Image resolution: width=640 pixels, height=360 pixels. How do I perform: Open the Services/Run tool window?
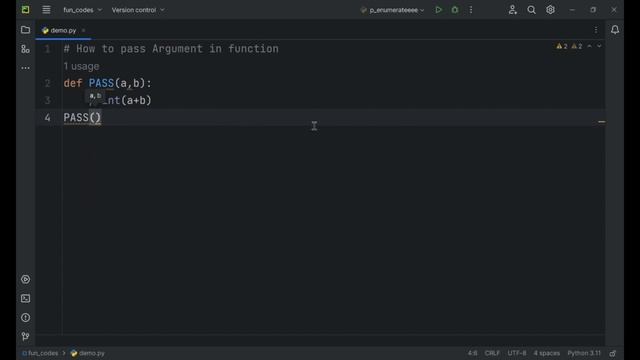coord(25,280)
